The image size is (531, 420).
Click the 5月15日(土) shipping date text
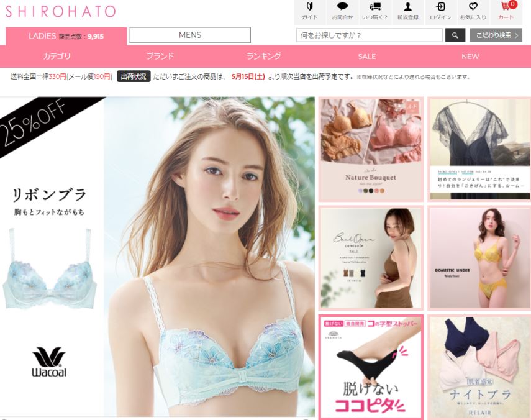point(248,77)
